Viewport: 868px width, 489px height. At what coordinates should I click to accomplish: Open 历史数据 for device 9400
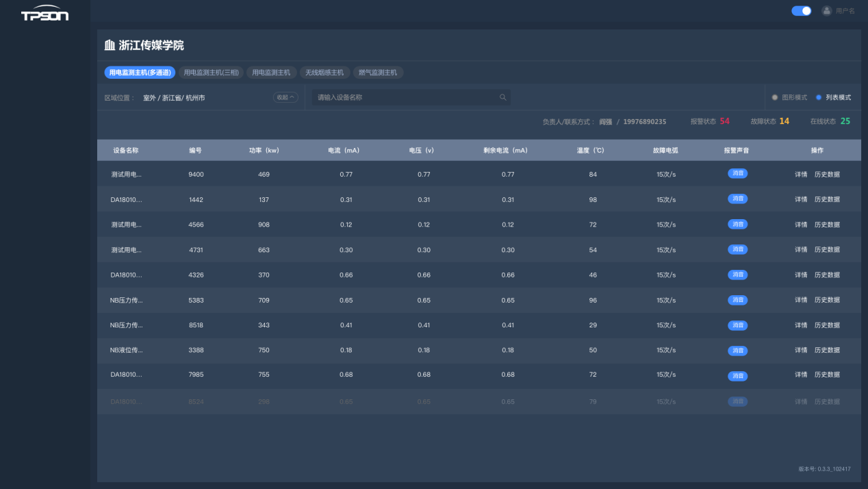(827, 174)
